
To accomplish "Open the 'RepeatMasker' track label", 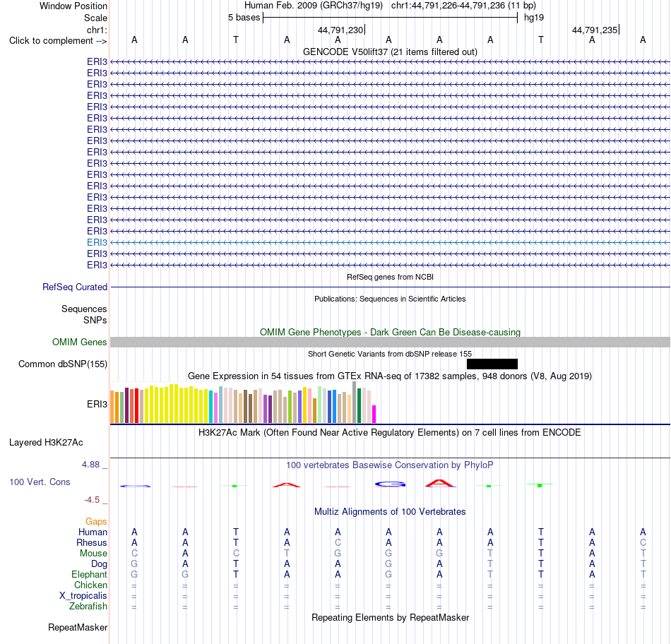I will click(78, 627).
